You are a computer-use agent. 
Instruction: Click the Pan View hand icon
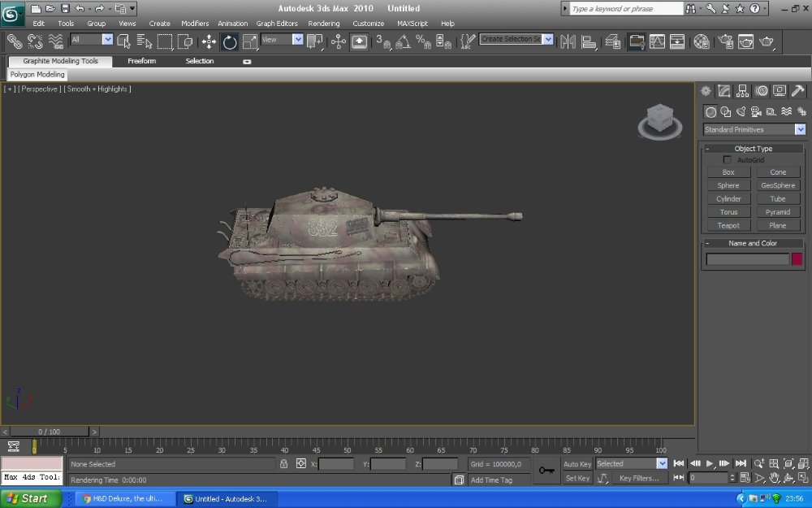[775, 478]
